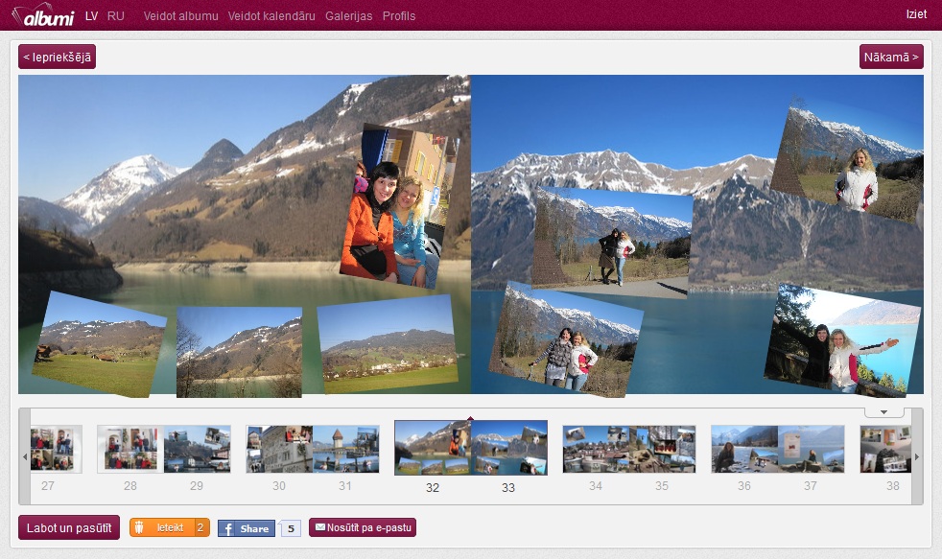Click the thumbnail strip's left arrow

pyautogui.click(x=25, y=456)
